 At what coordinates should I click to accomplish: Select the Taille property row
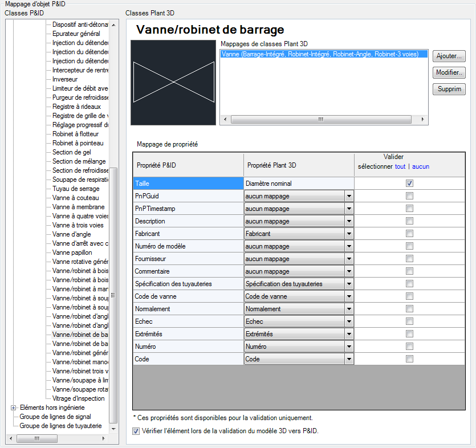point(188,184)
